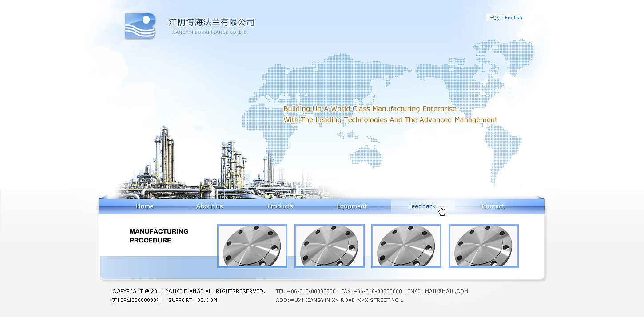Click the TEL:+86-510-88888888 phone number
This screenshot has height=317, width=644.
(x=306, y=291)
